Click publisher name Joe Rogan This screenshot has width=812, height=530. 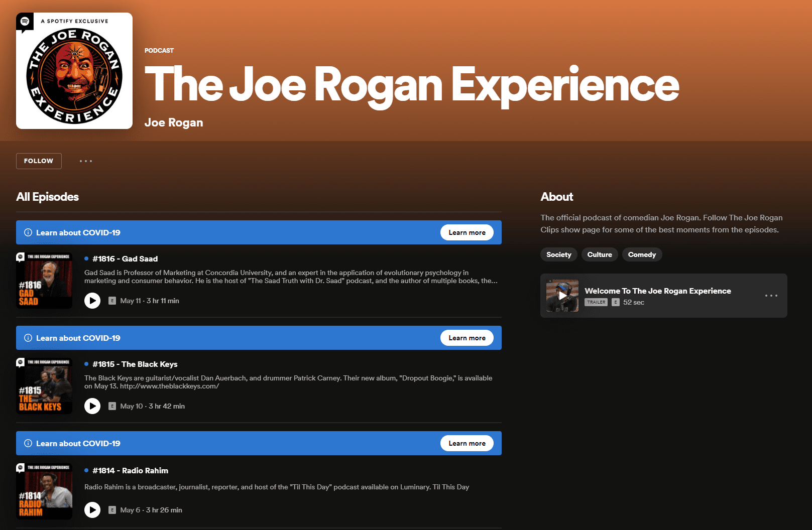click(x=174, y=122)
